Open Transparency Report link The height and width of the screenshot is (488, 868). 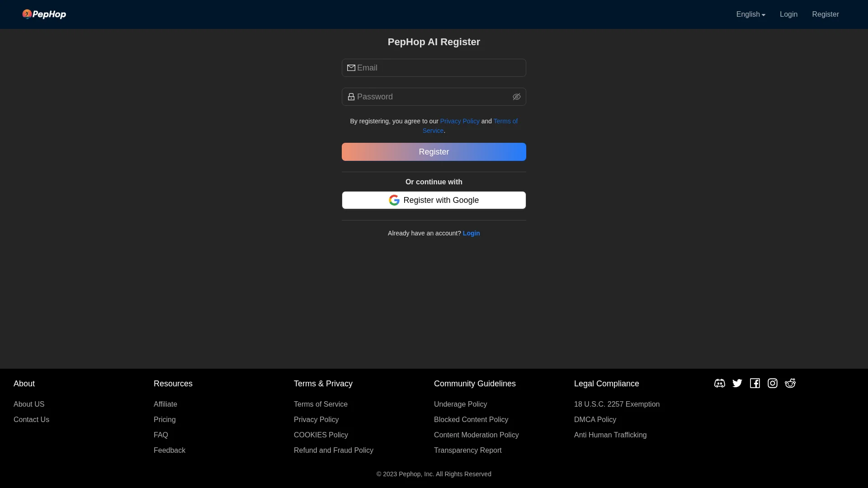coord(467,450)
